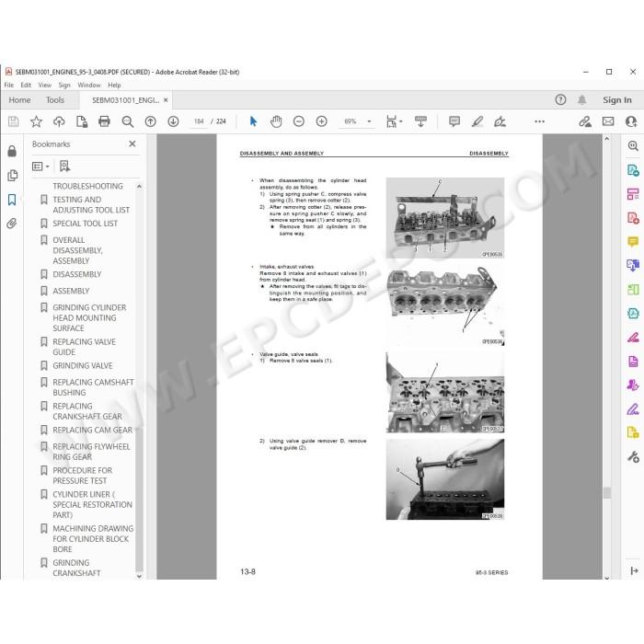Open the ASSEMBLY bookmark
The image size is (644, 644).
(71, 291)
